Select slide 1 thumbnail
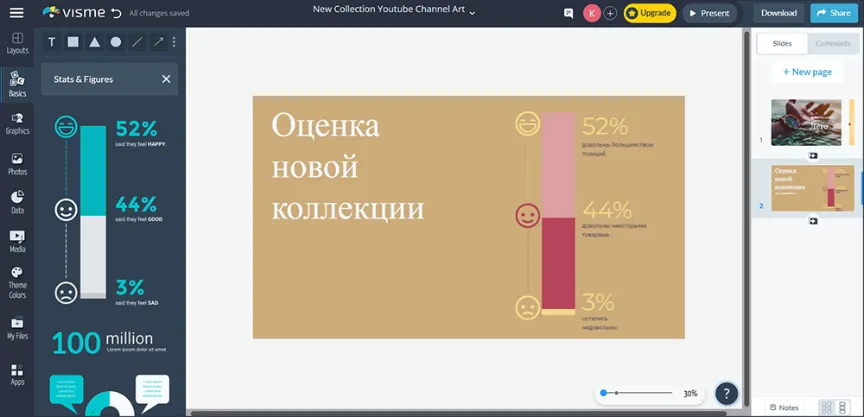864x417 pixels. (806, 122)
